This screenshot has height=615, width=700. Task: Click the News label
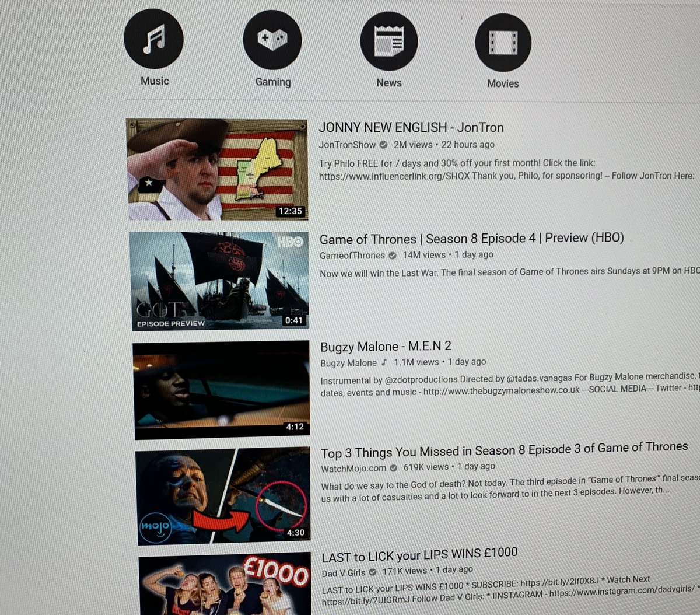389,83
